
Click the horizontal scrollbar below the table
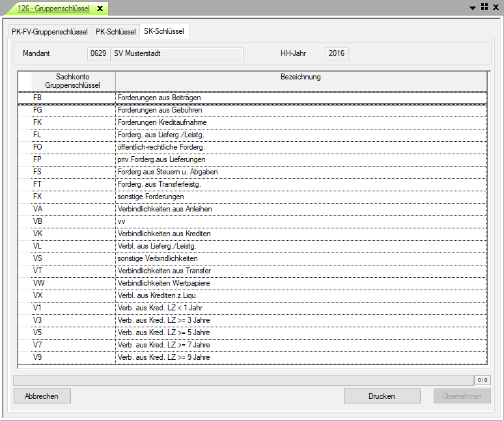click(x=242, y=380)
